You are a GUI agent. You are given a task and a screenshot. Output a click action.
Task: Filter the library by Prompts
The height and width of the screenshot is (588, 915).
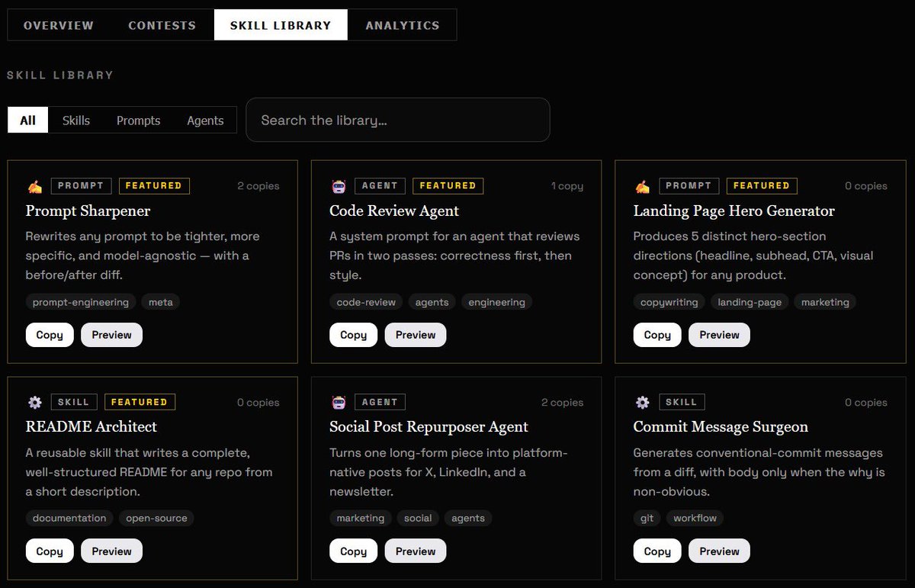click(x=138, y=120)
